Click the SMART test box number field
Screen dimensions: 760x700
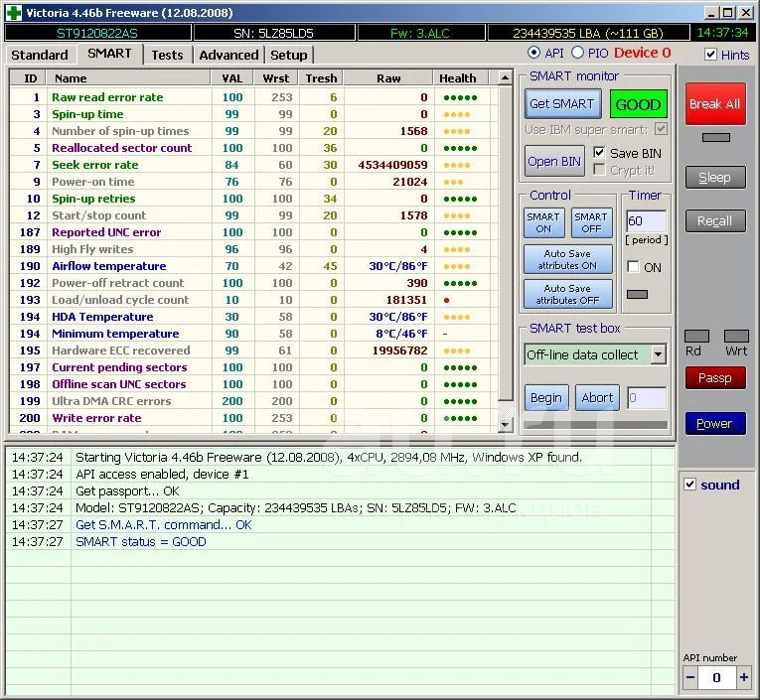[x=647, y=398]
